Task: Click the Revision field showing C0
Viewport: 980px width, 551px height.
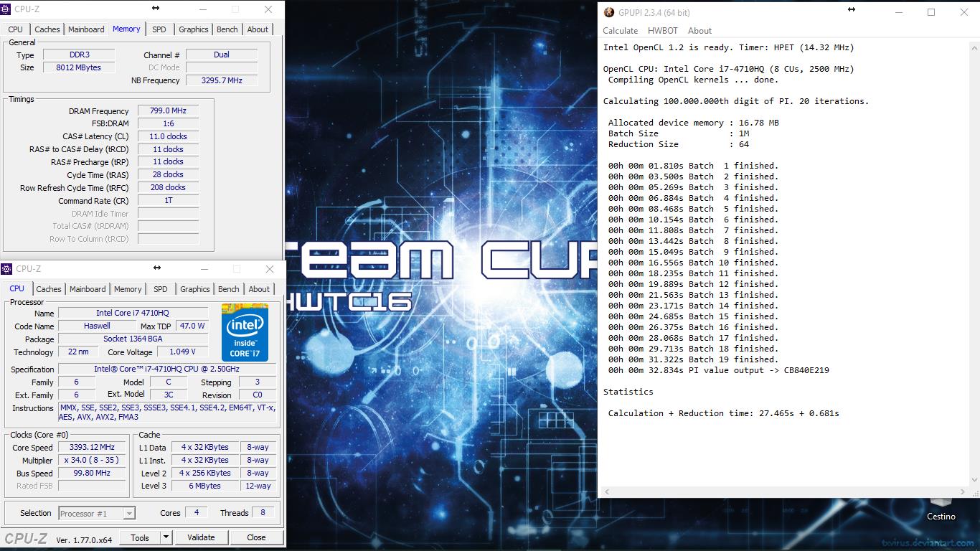Action: (257, 395)
